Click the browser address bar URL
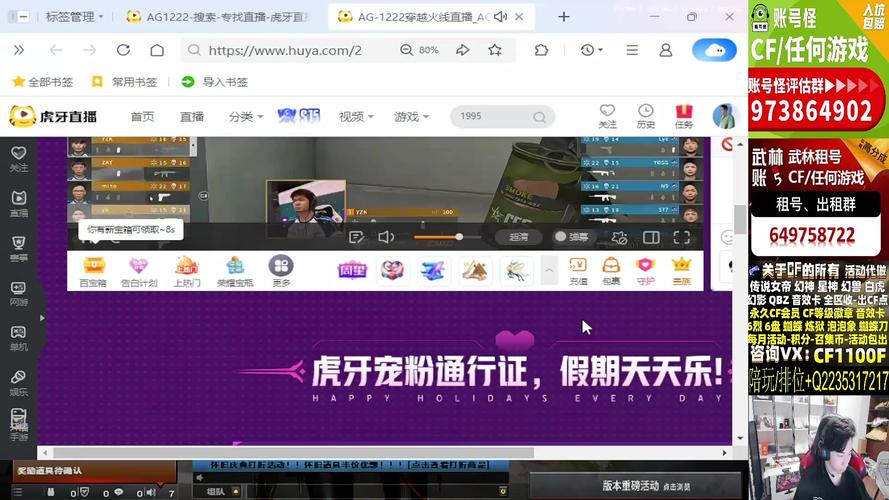 [x=285, y=50]
